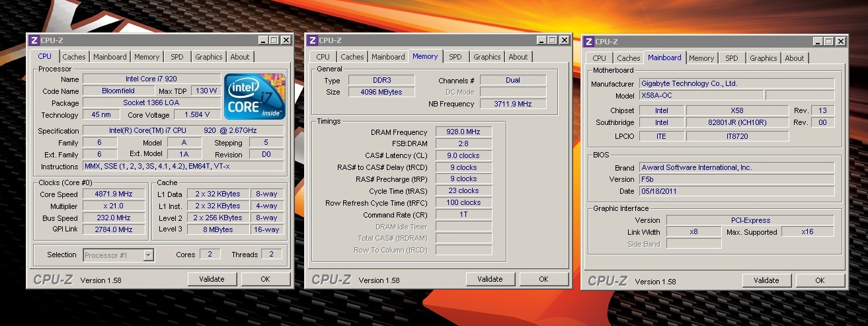Image resolution: width=868 pixels, height=326 pixels.
Task: Click the CPU-Z title icon in the right window
Action: click(x=589, y=42)
